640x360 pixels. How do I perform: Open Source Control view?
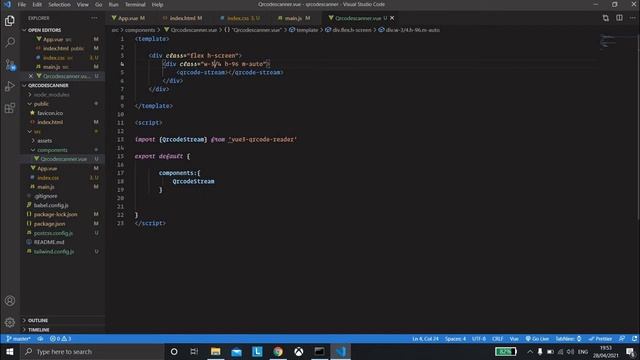click(10, 64)
